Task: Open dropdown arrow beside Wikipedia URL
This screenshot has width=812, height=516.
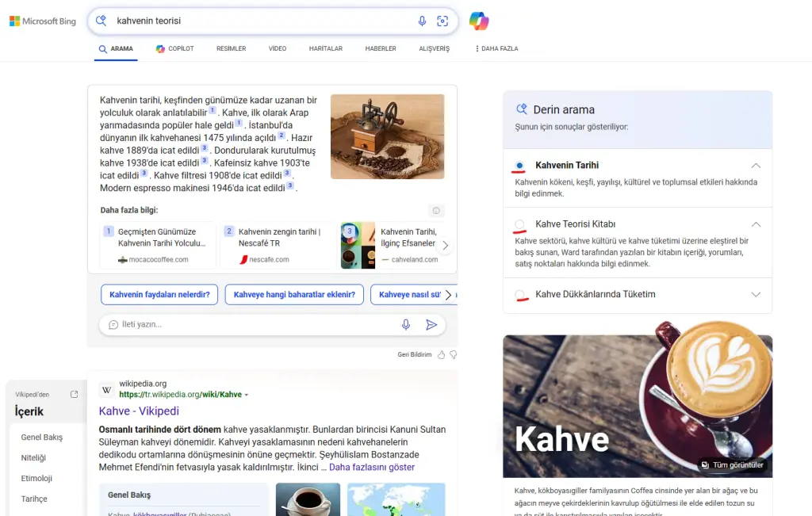Action: tap(247, 395)
